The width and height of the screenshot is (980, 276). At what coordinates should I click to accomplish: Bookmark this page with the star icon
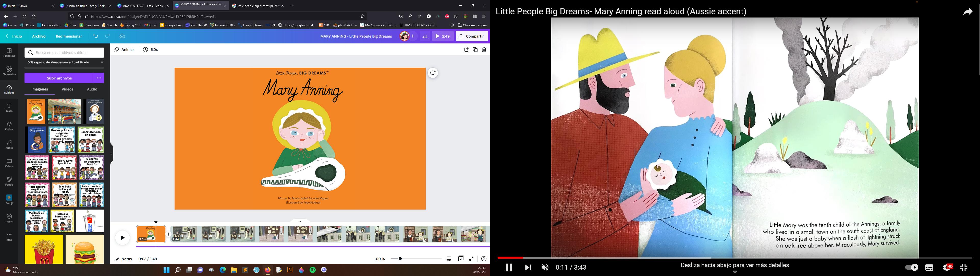pyautogui.click(x=363, y=16)
